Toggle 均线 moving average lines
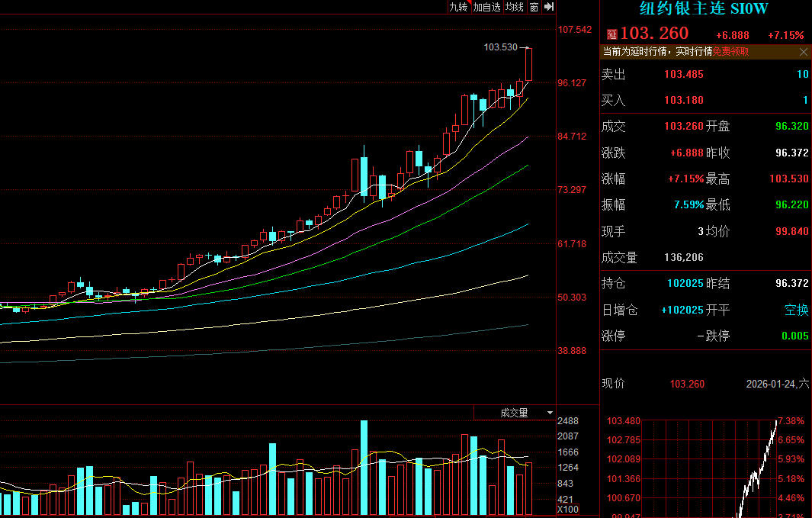The width and height of the screenshot is (812, 518). (x=515, y=7)
